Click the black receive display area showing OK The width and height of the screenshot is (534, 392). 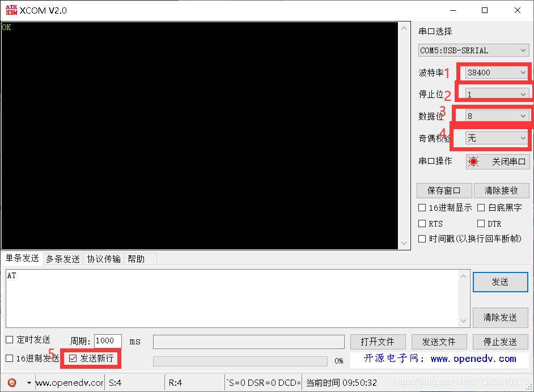[x=200, y=136]
